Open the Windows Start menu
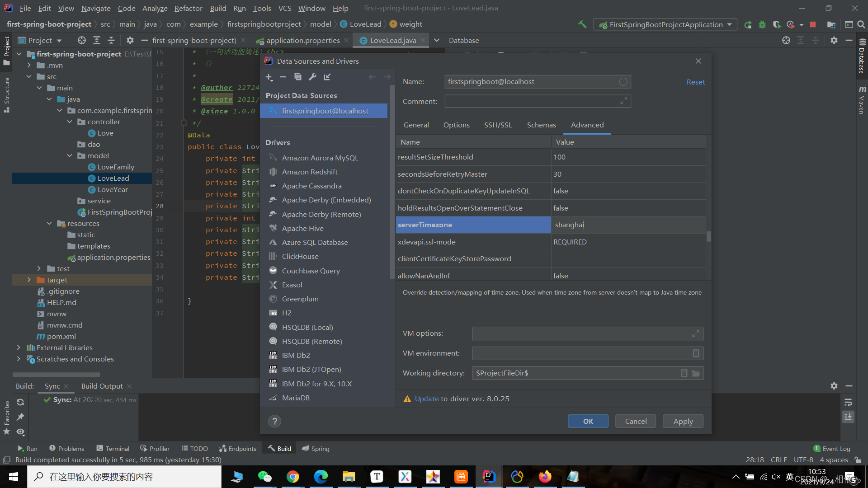868x488 pixels. coord(14,477)
